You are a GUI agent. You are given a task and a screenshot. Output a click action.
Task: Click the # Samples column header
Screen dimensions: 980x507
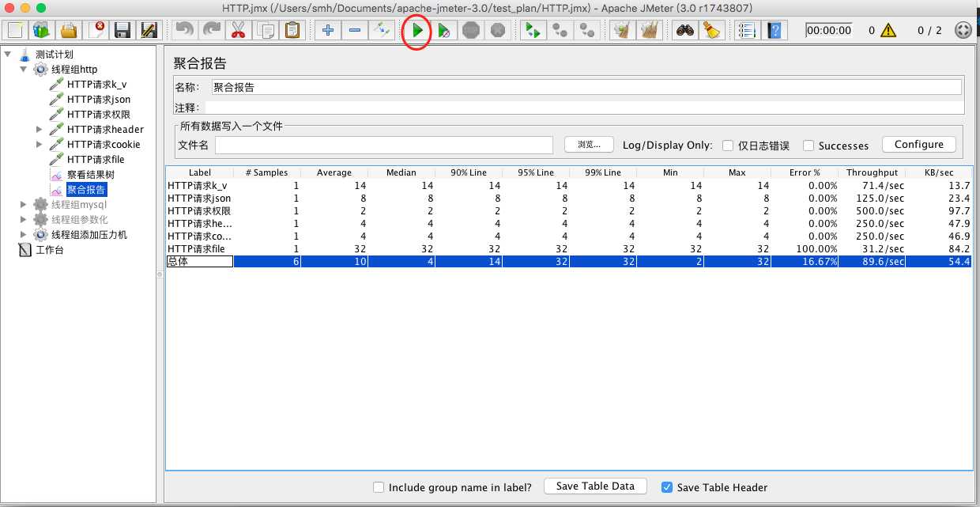click(x=267, y=172)
